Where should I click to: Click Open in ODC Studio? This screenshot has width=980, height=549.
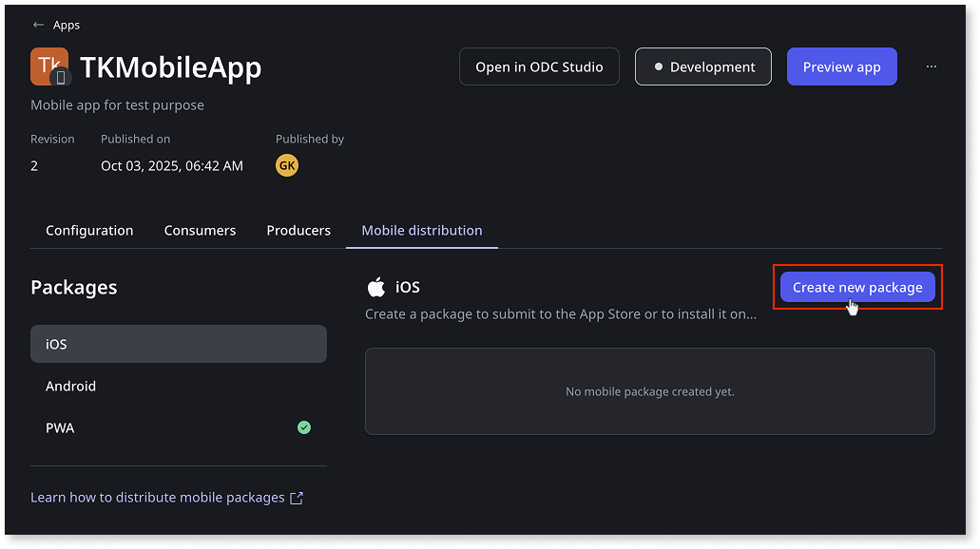539,66
